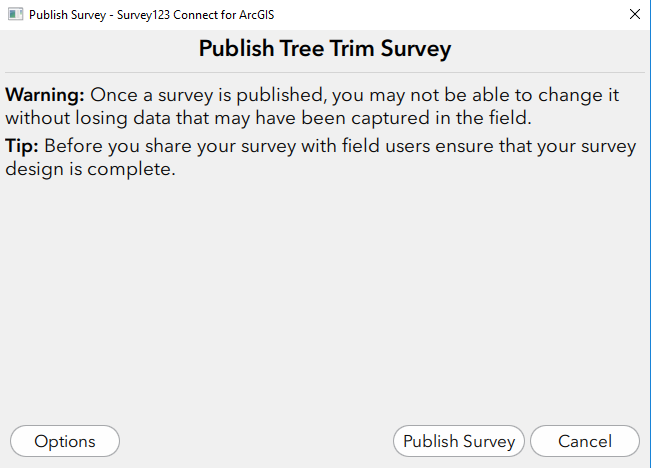Click the horizontal separator below the heading
Viewport: 651px width, 468px height.
325,73
